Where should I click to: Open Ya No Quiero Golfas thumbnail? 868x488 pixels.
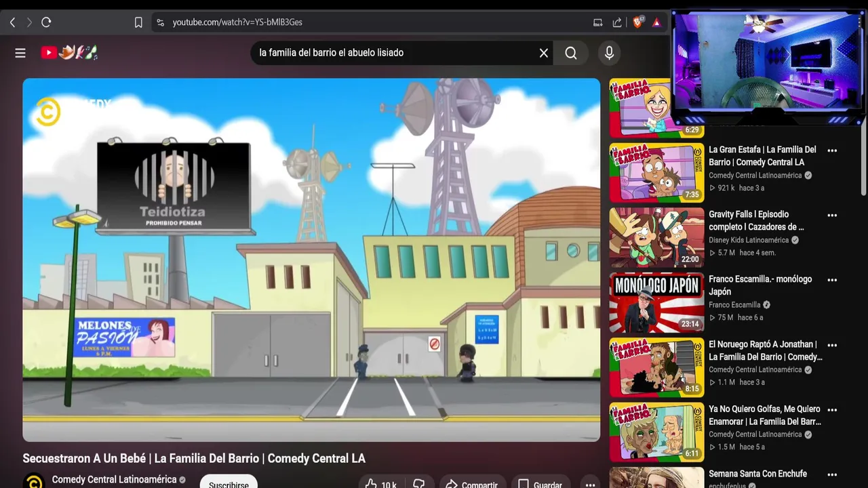click(x=656, y=432)
